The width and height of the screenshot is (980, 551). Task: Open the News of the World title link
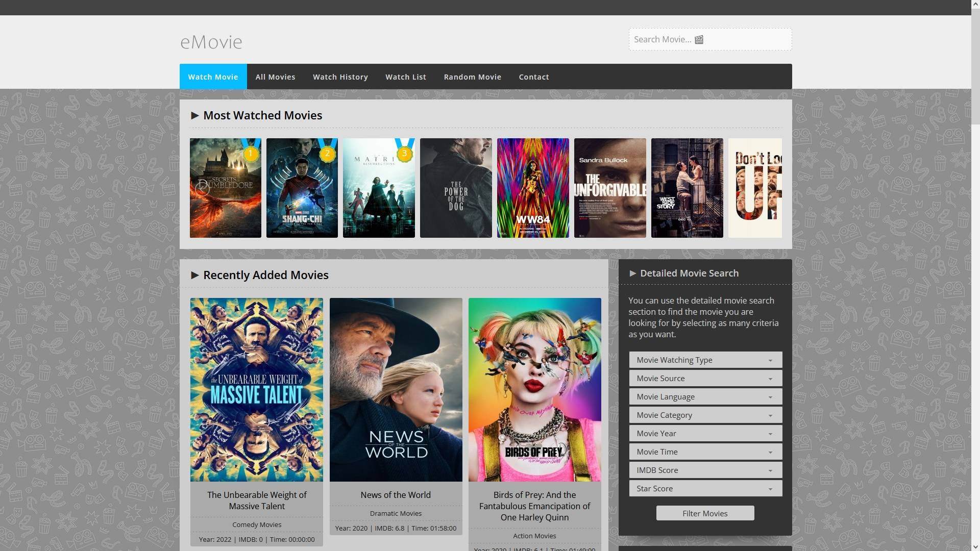click(396, 495)
